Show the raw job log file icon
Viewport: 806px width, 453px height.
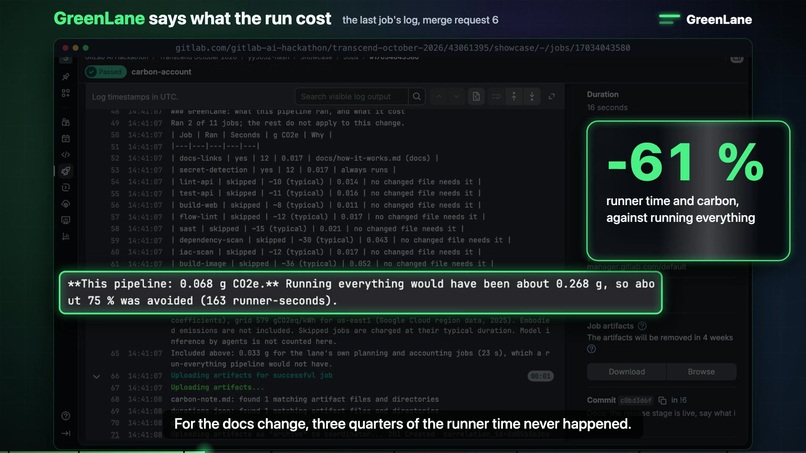point(477,97)
